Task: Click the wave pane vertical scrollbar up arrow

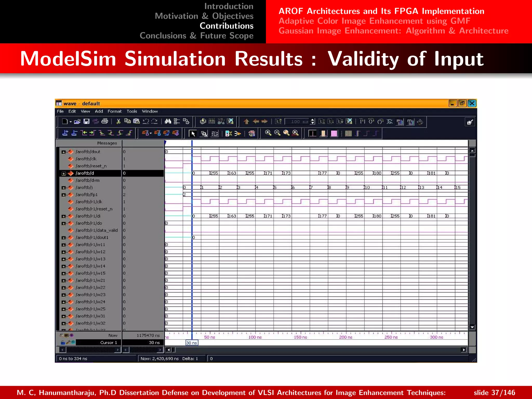Action: (x=472, y=151)
